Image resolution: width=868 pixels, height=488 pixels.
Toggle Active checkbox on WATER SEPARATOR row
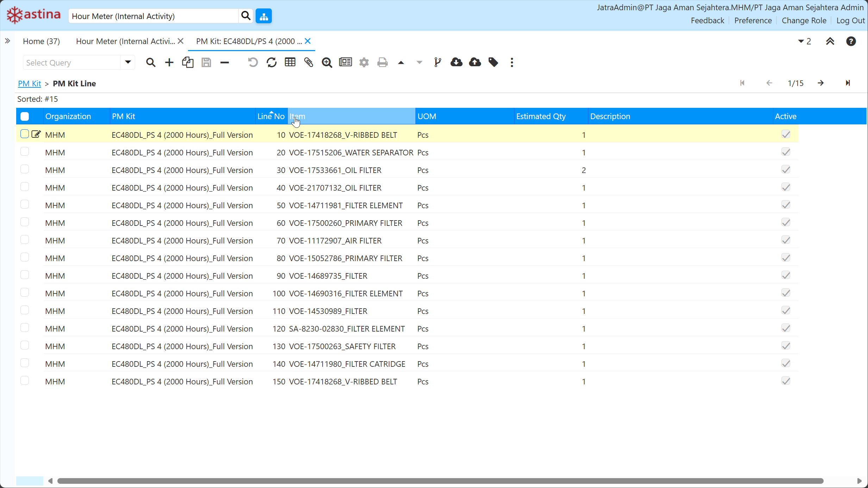point(786,152)
